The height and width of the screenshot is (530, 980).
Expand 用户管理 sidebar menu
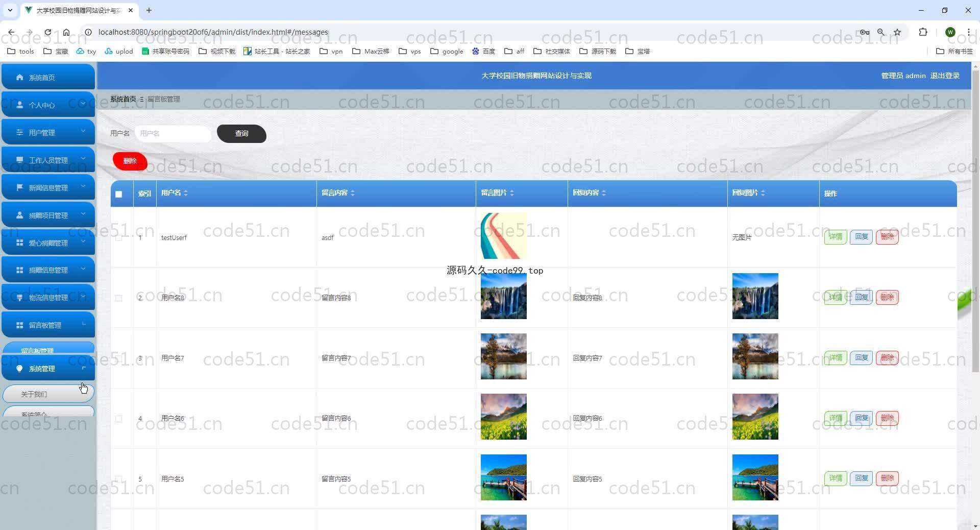pos(48,132)
